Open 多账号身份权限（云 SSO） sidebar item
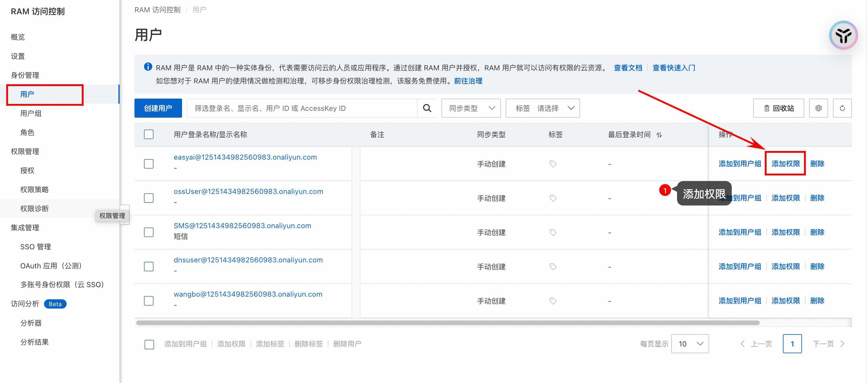Image resolution: width=868 pixels, height=383 pixels. (x=63, y=284)
